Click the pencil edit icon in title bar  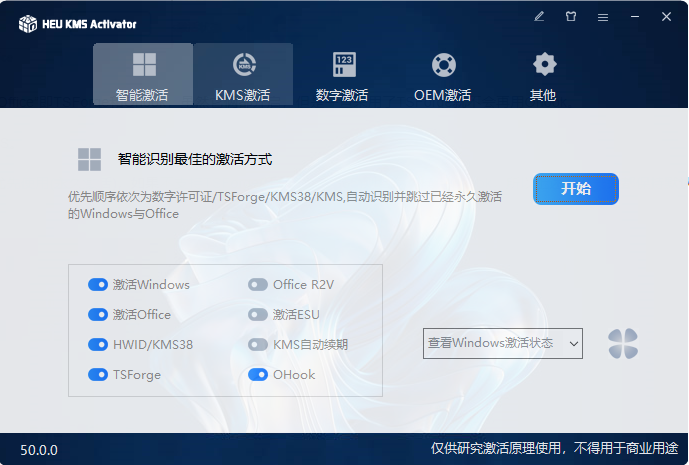539,17
